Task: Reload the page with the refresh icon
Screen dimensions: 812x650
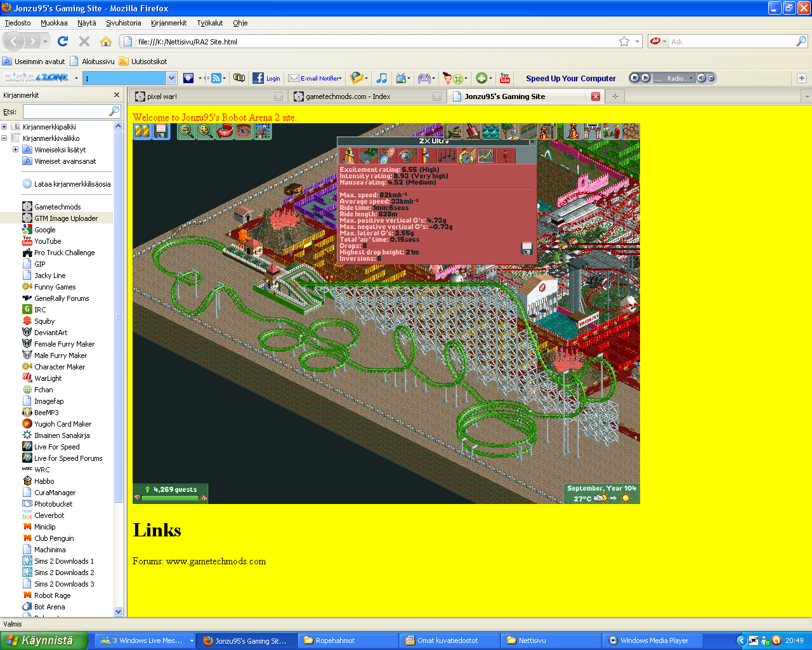Action: (x=62, y=41)
